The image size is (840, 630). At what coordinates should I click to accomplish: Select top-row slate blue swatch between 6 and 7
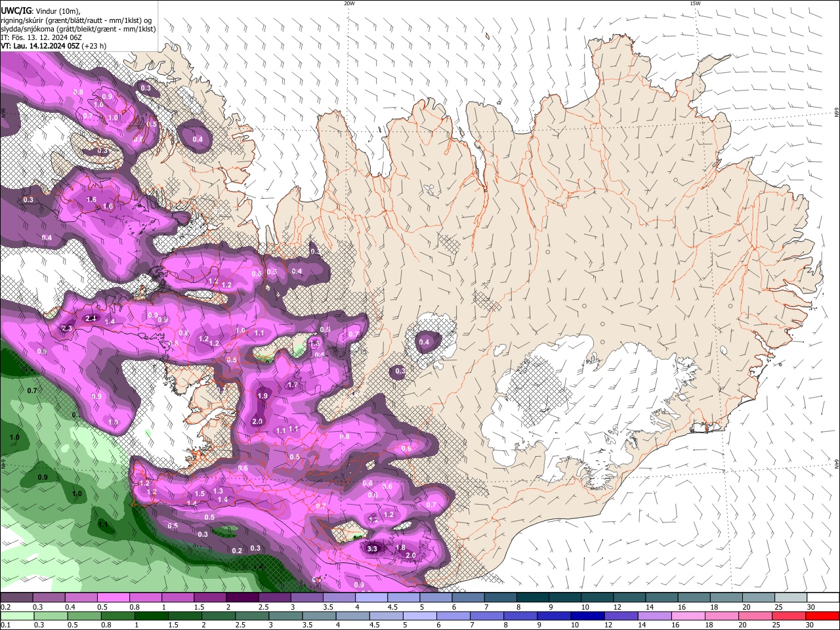468,597
